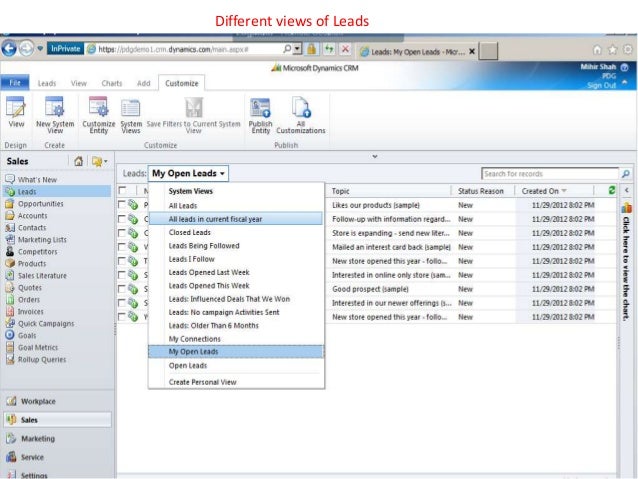Image resolution: width=638 pixels, height=479 pixels.
Task: Check the first lead row checkbox
Action: coord(122,204)
